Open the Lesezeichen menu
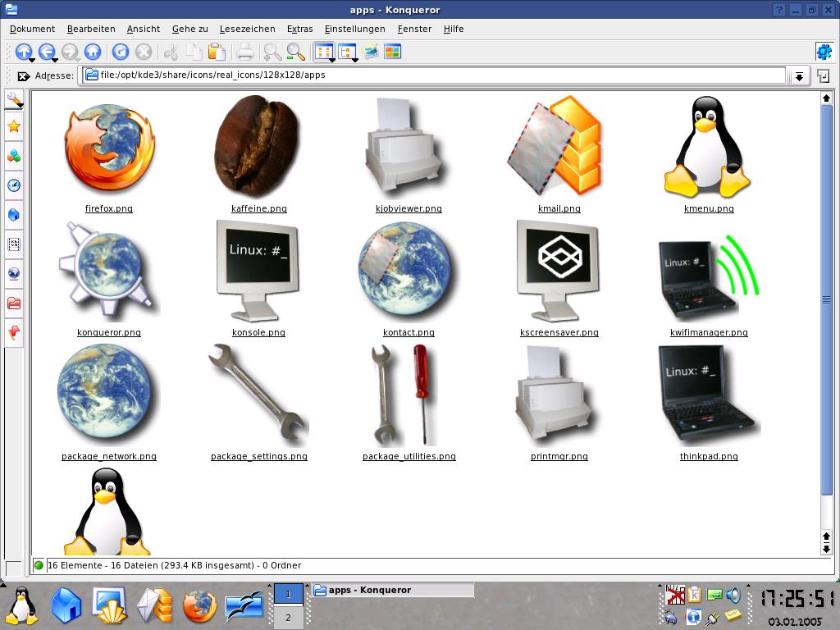Viewport: 840px width, 630px height. click(247, 29)
